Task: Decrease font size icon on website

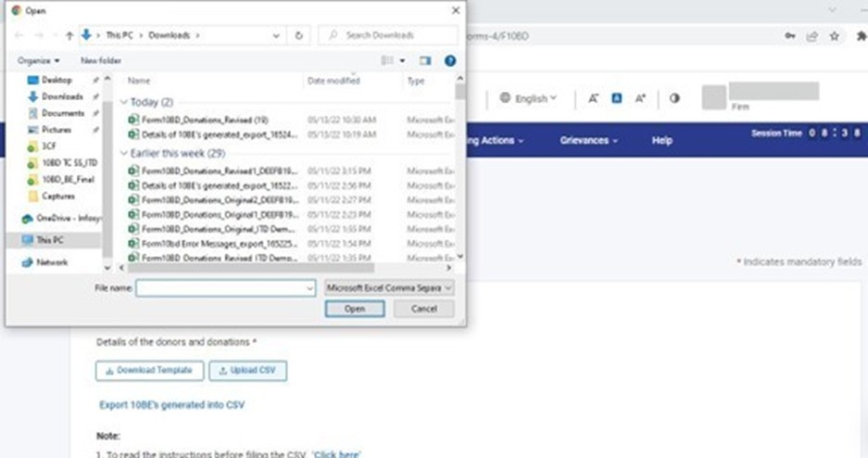Action: [x=594, y=98]
